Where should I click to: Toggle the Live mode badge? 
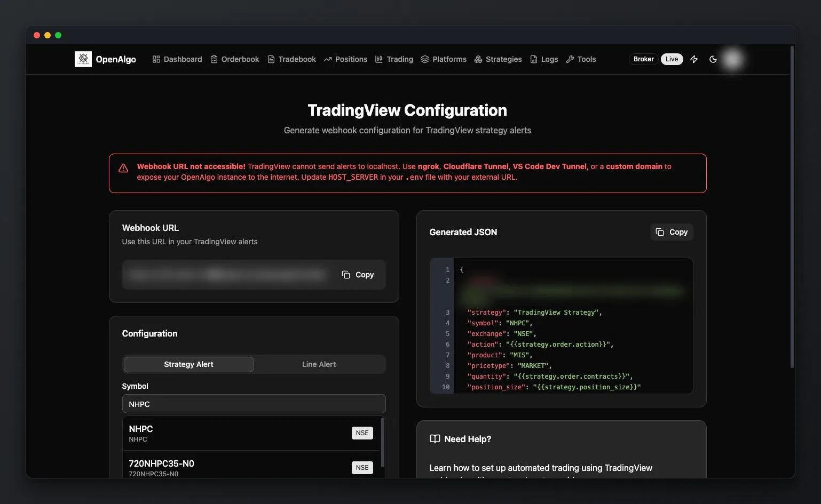[x=672, y=59]
